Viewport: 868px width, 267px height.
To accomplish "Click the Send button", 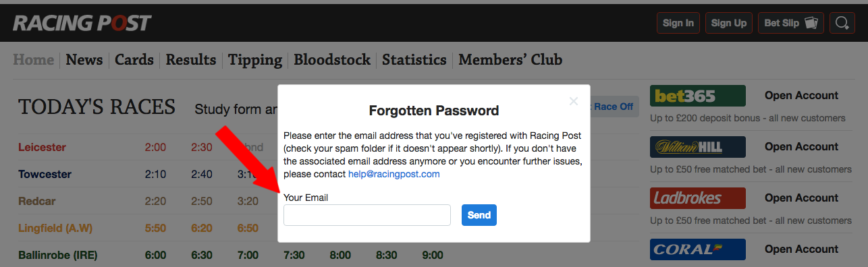I will (479, 215).
